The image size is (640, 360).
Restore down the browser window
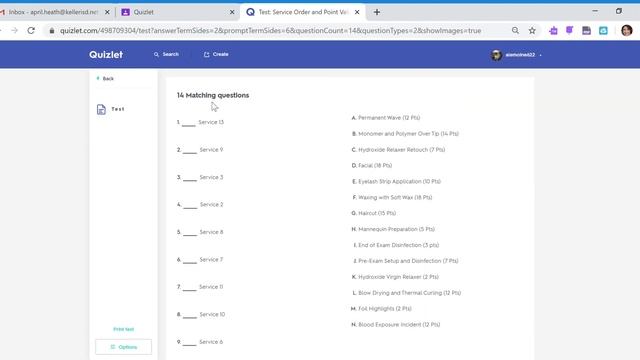[x=619, y=11]
